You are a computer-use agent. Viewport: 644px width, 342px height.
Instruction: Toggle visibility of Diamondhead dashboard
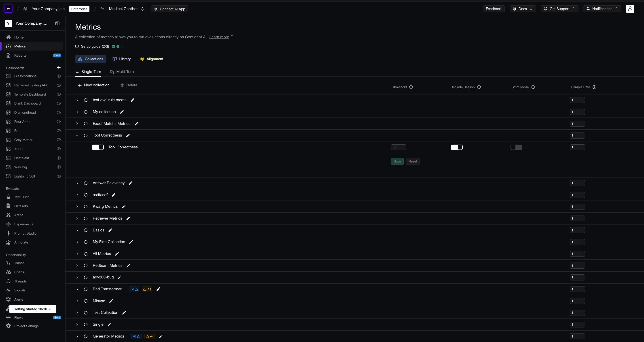[59, 113]
